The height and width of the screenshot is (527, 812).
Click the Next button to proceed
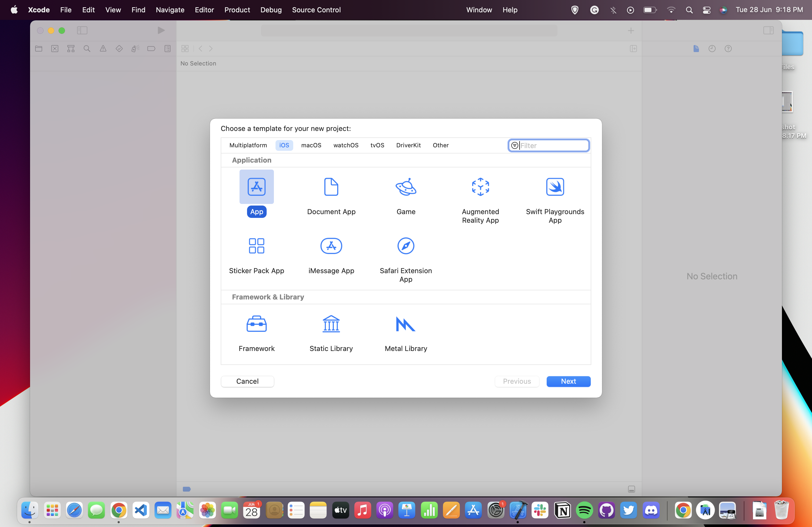click(x=568, y=381)
